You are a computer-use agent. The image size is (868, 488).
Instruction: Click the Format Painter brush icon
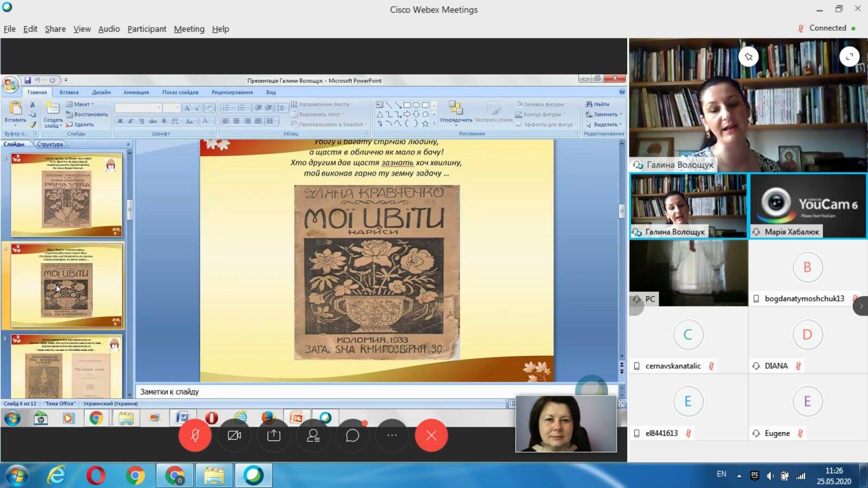(x=33, y=125)
